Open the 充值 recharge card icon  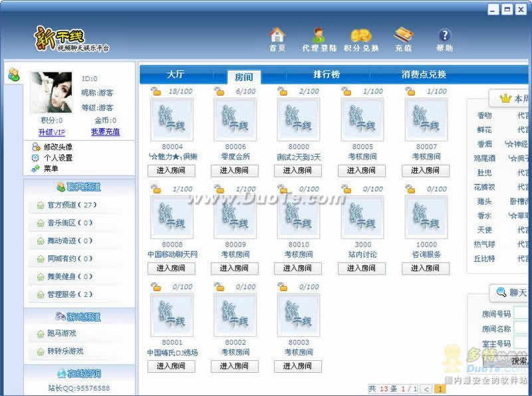coord(403,35)
